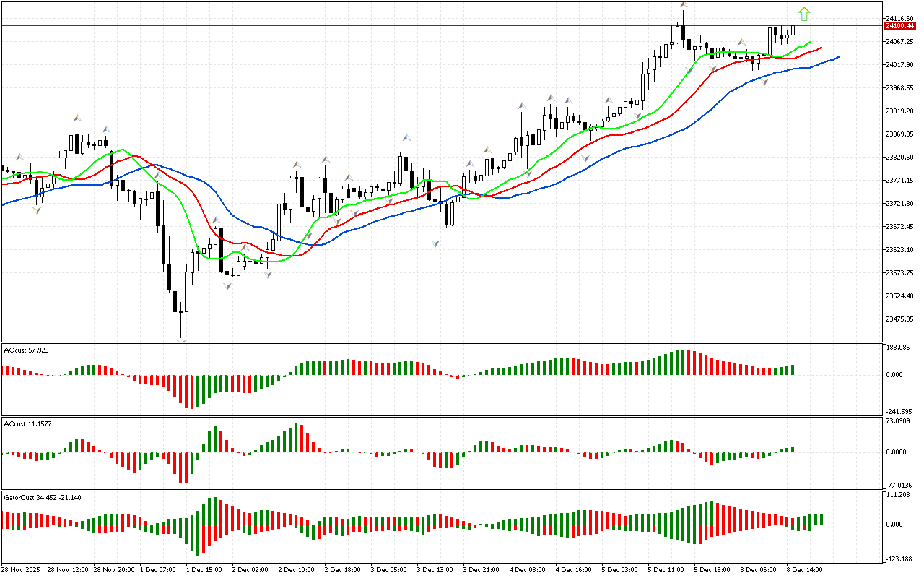Select the leftmost up fractal arrow on chart
The width and height of the screenshot is (924, 578).
coord(20,157)
